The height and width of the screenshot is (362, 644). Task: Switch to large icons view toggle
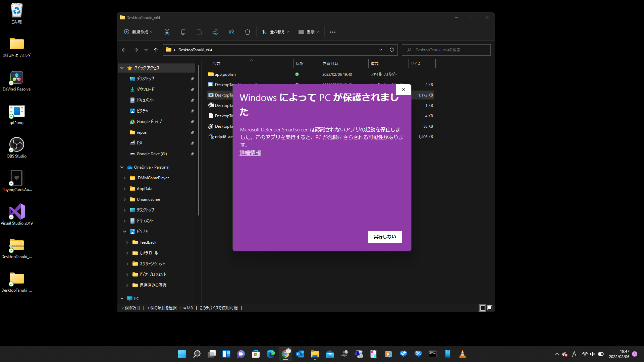pos(490,308)
